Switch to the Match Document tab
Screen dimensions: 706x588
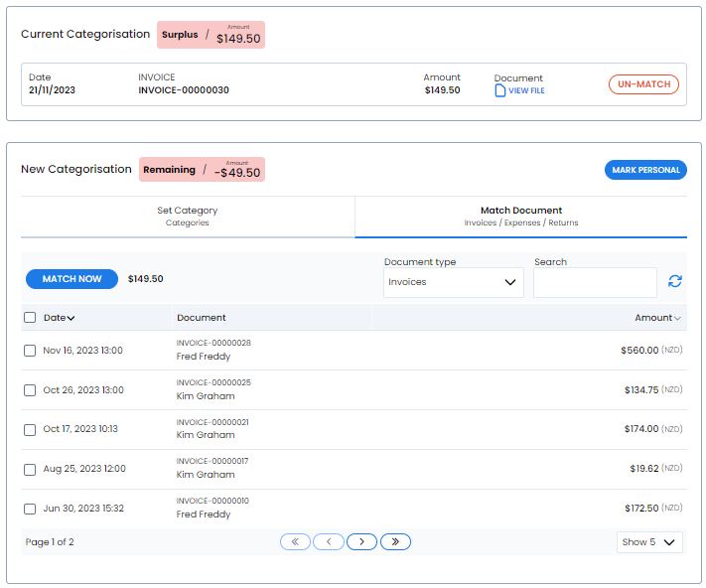pyautogui.click(x=521, y=217)
